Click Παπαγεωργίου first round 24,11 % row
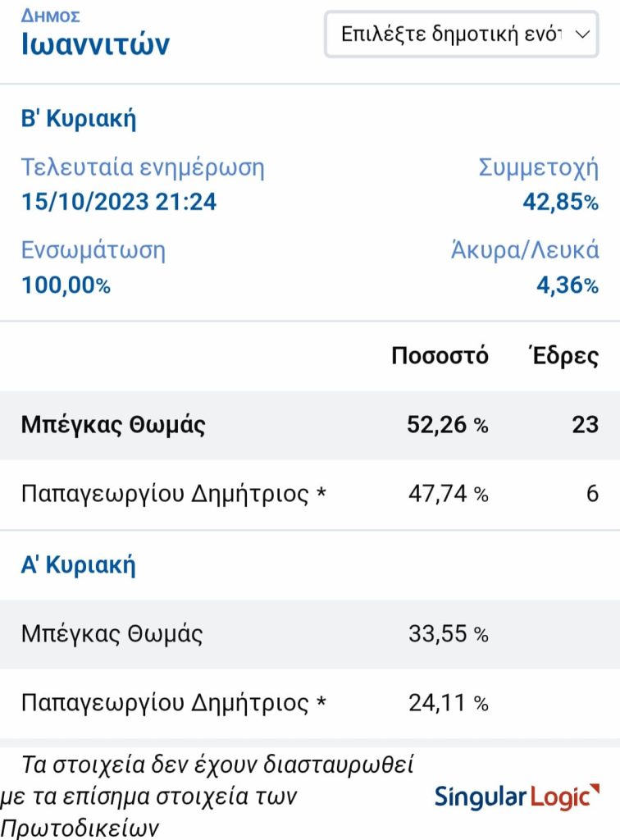Image resolution: width=620 pixels, height=840 pixels. point(310,703)
